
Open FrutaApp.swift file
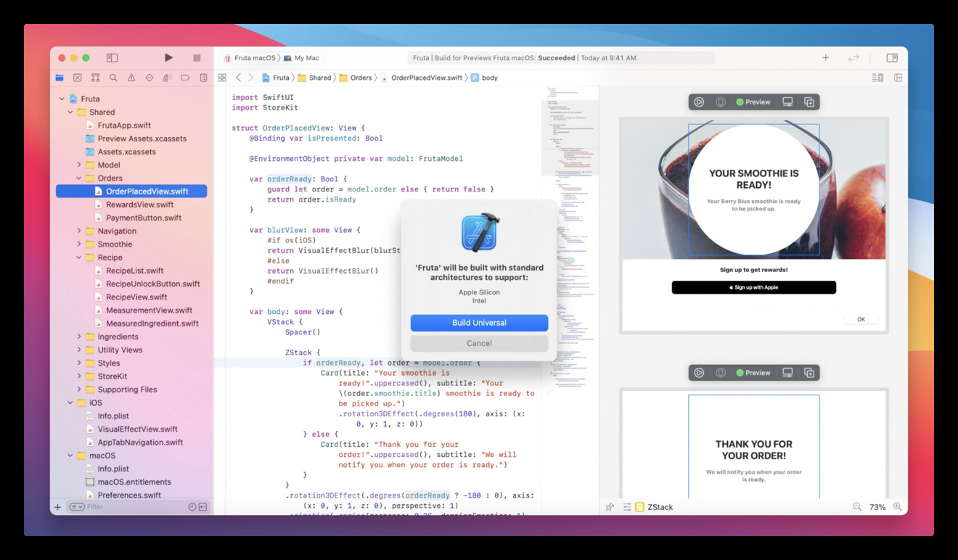pos(123,125)
